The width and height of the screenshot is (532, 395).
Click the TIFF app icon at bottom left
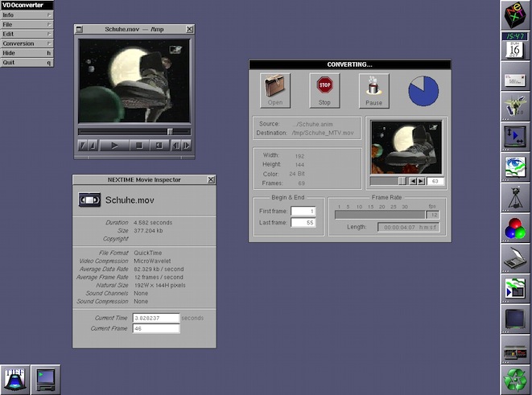pos(15,380)
